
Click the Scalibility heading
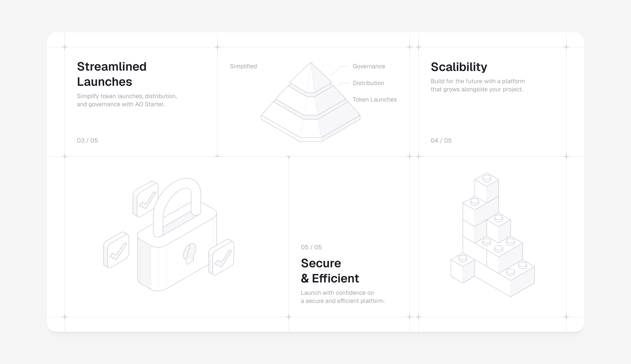(x=459, y=67)
